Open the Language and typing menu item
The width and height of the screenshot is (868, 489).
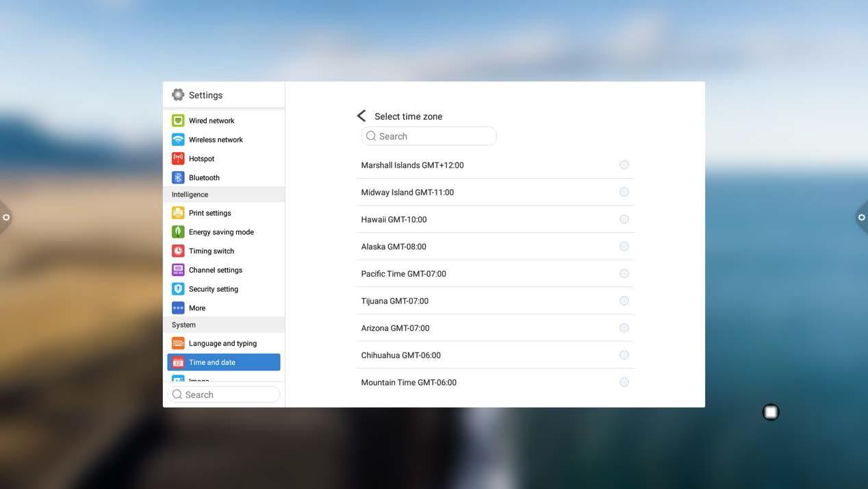(x=222, y=343)
